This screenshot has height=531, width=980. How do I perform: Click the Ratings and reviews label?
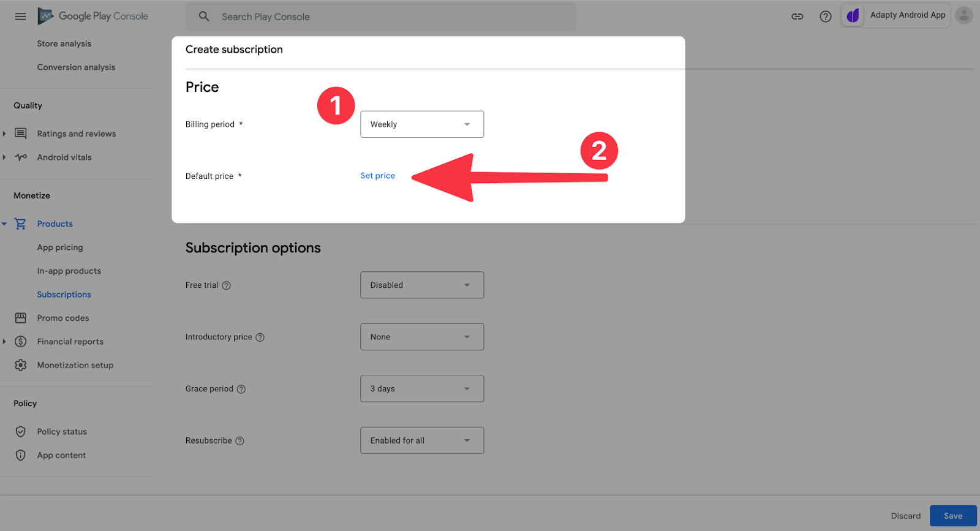point(77,134)
